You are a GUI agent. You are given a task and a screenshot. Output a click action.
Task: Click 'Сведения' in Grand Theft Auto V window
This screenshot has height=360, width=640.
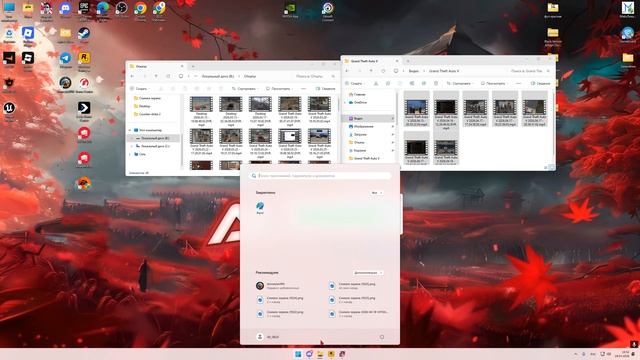coord(540,83)
